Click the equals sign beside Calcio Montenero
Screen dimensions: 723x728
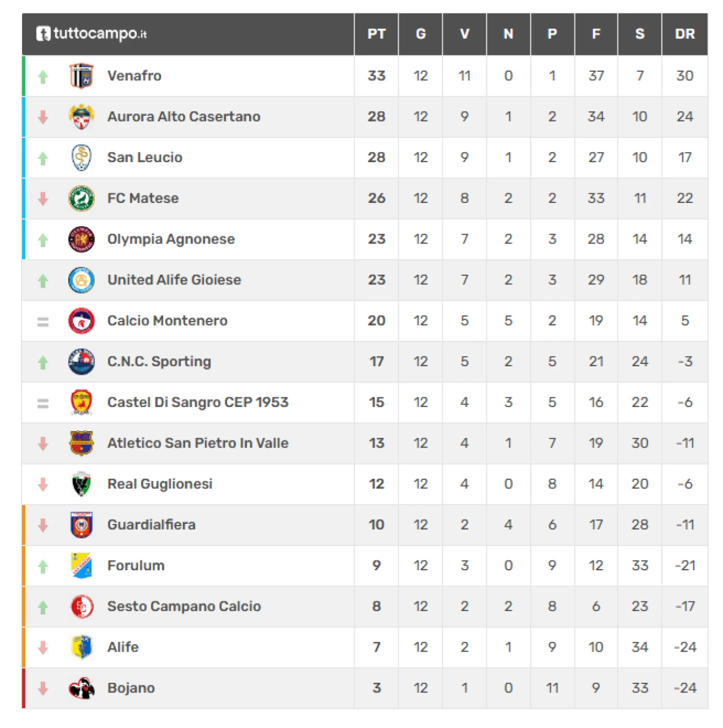(x=43, y=322)
